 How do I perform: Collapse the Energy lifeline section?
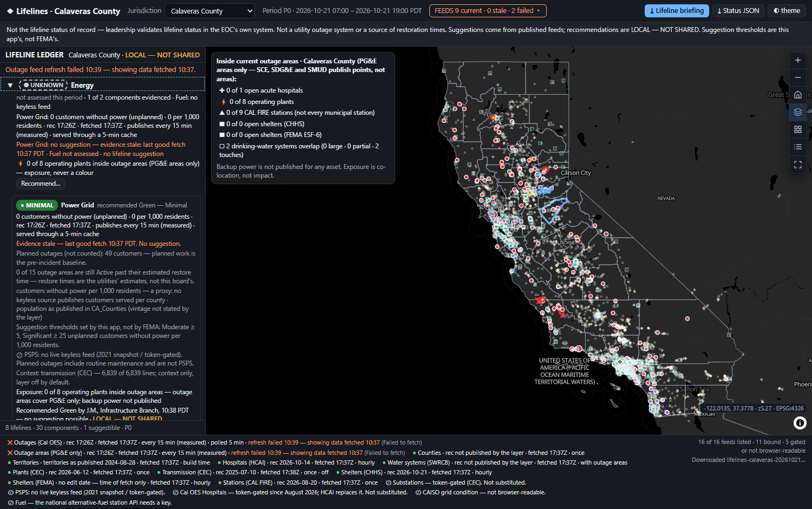[x=10, y=85]
